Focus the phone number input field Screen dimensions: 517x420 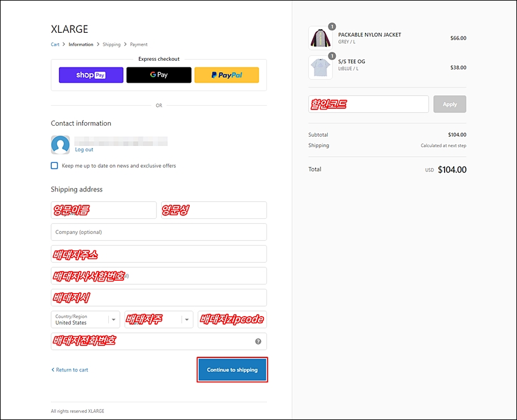[x=159, y=342]
